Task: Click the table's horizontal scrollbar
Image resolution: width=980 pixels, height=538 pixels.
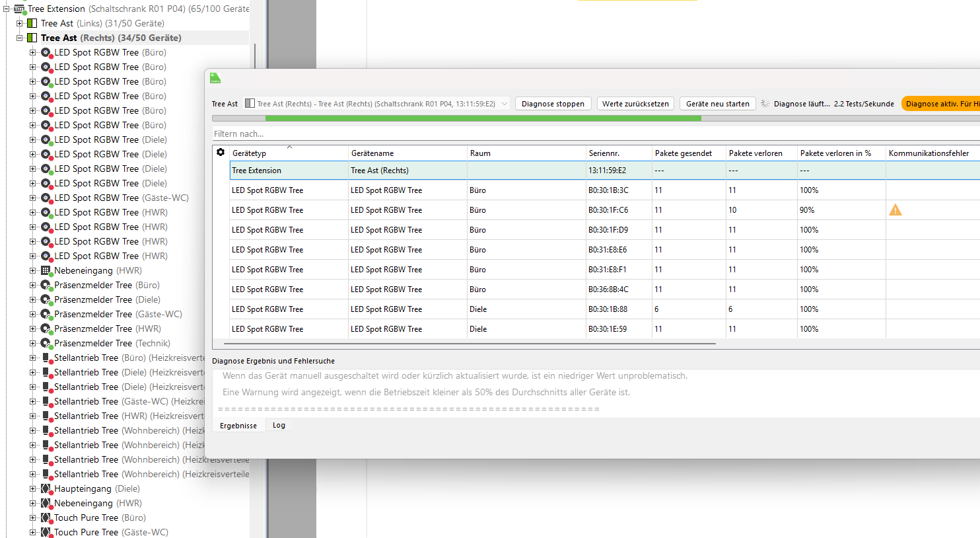Action: [470, 344]
